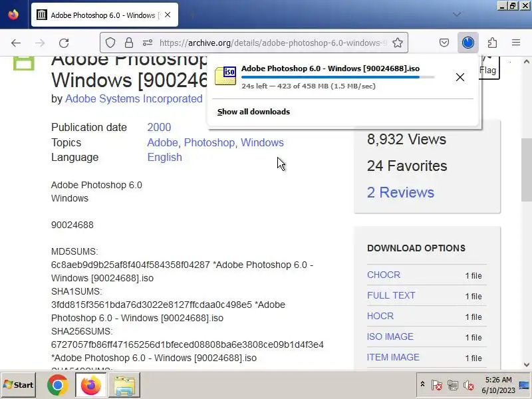
Task: Click the Action Center flag tray icon
Action: [437, 386]
